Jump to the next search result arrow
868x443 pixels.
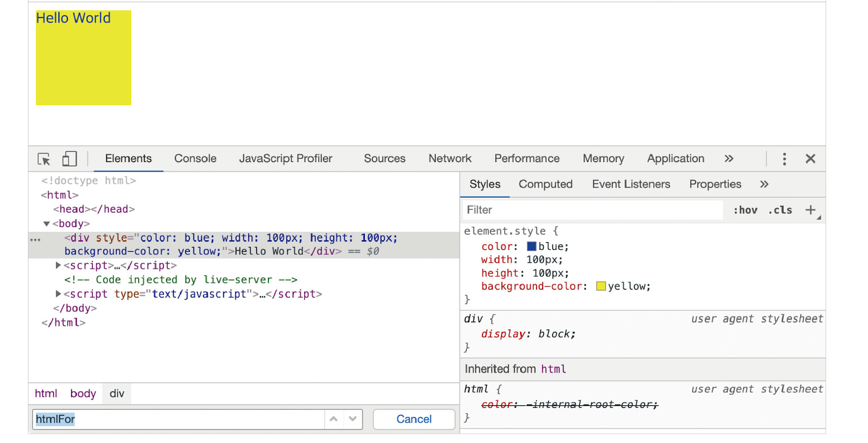pos(353,419)
